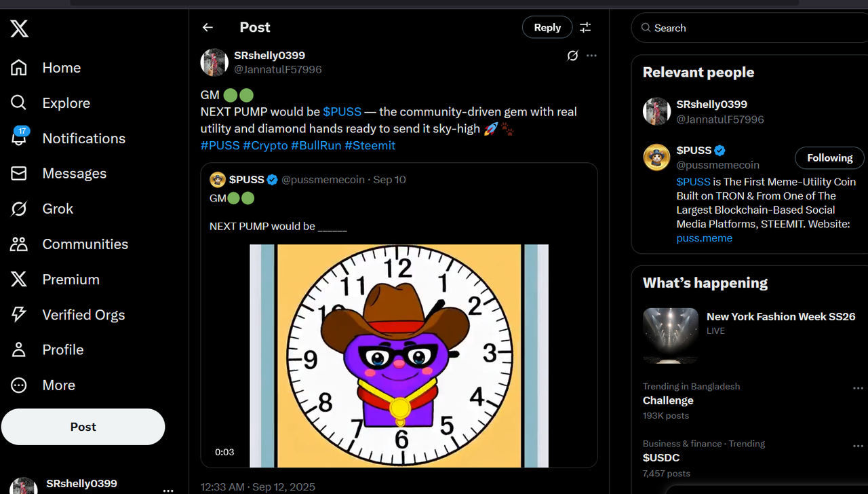Open the Explore search icon in sidebar

19,102
